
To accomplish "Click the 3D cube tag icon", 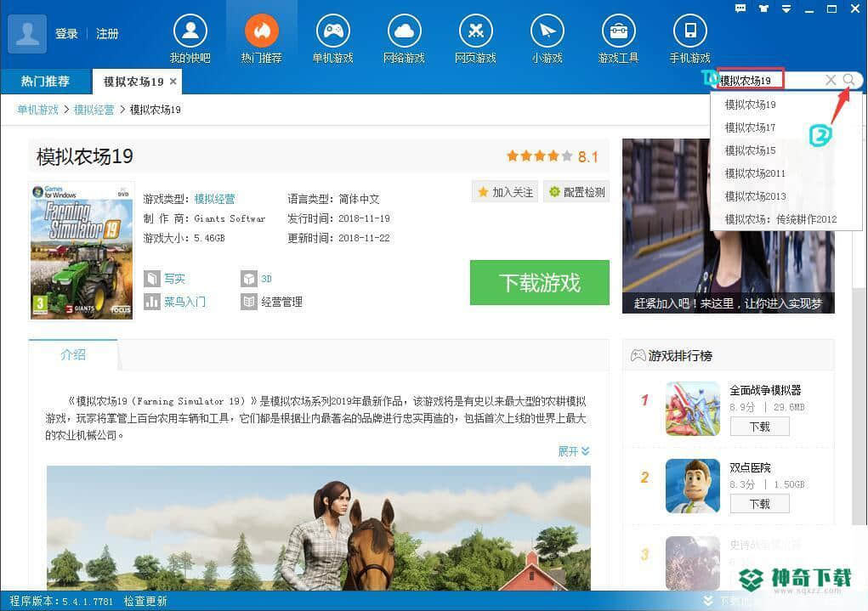I will [248, 279].
